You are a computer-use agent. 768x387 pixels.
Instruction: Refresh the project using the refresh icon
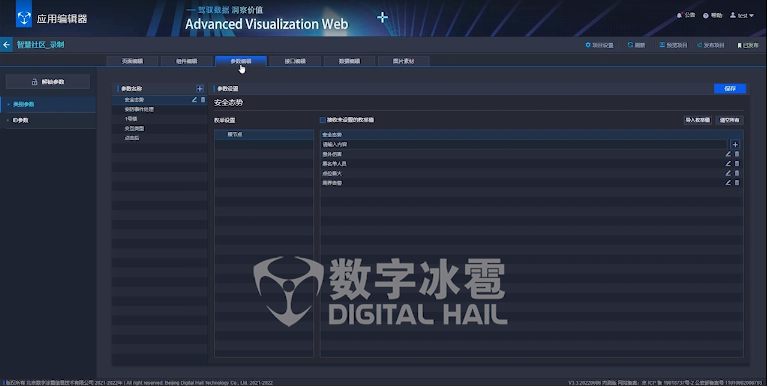point(630,45)
